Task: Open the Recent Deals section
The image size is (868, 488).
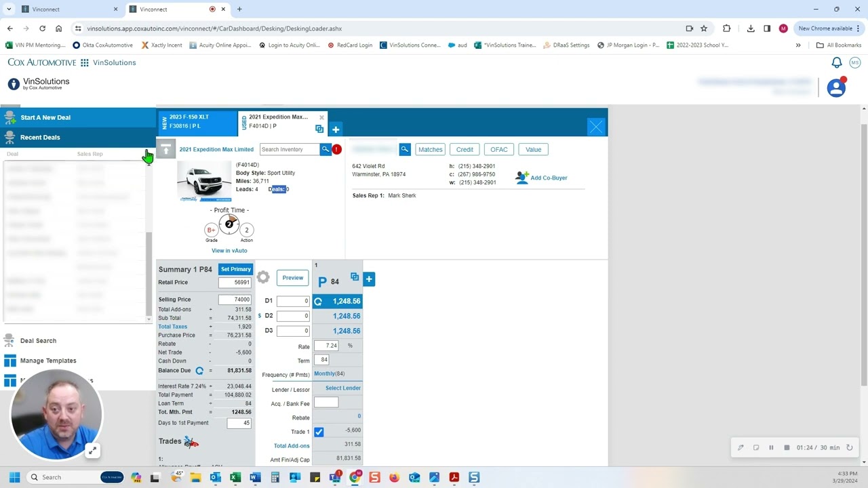Action: coord(78,137)
